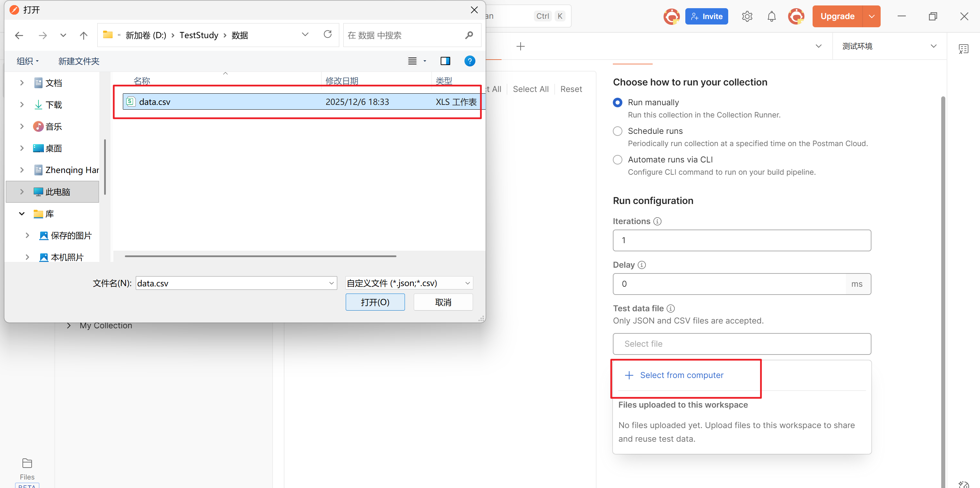Open Postman notifications bell
This screenshot has width=980, height=488.
pos(771,16)
